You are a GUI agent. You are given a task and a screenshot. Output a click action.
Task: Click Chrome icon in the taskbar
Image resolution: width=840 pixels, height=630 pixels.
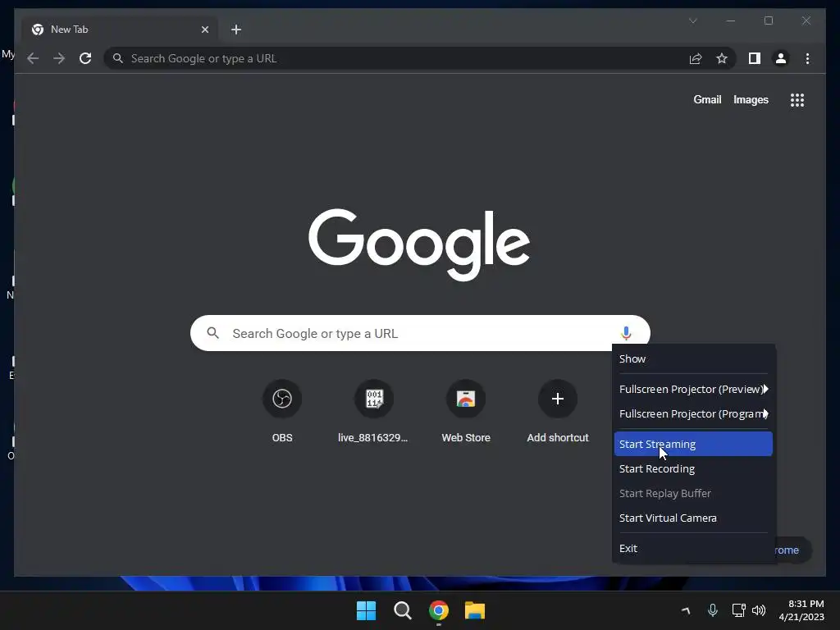[438, 610]
